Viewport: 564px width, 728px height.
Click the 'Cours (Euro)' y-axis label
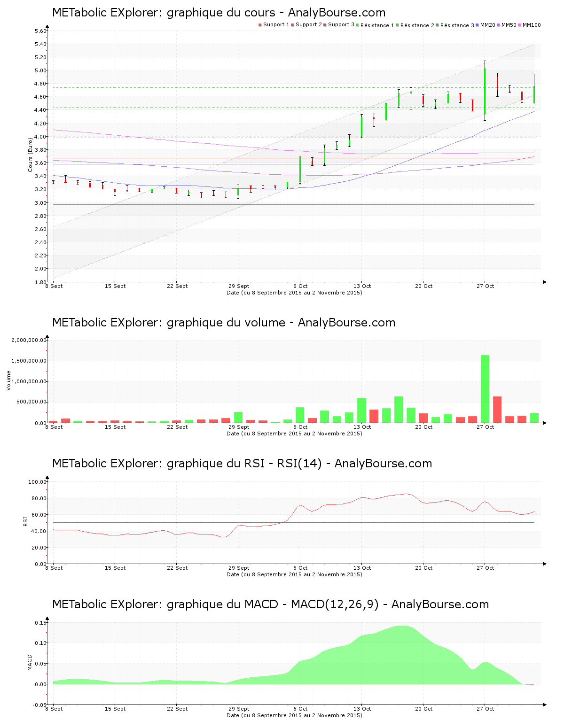(x=31, y=155)
